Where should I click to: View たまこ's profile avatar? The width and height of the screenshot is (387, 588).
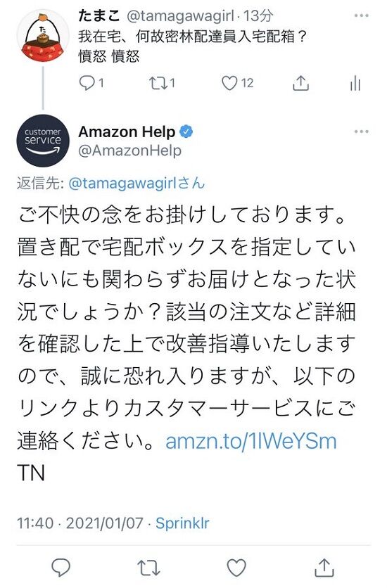(43, 36)
